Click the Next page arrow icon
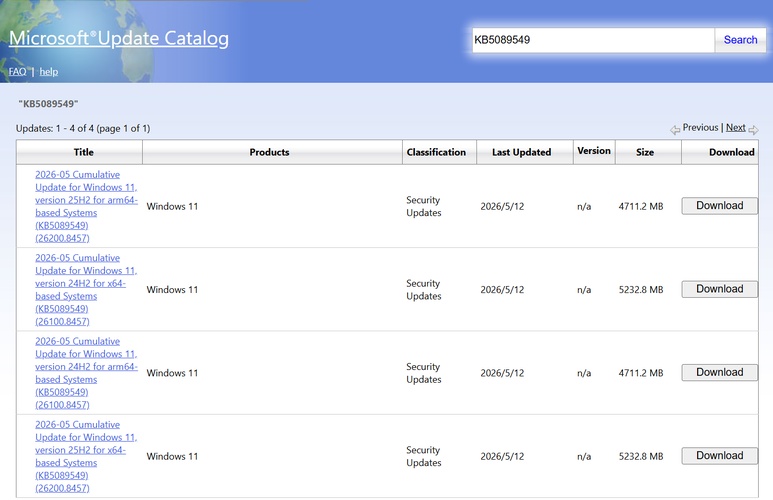773x500 pixels. pos(753,130)
